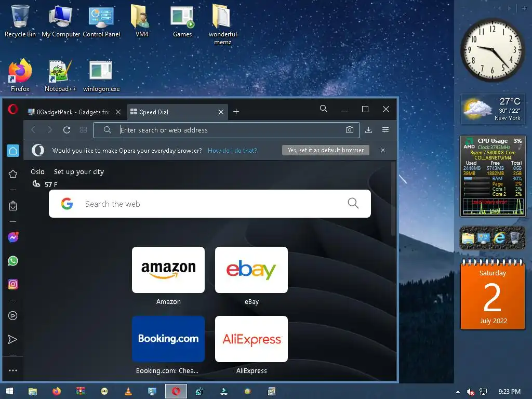Click 'How do I do that?' link

click(232, 150)
